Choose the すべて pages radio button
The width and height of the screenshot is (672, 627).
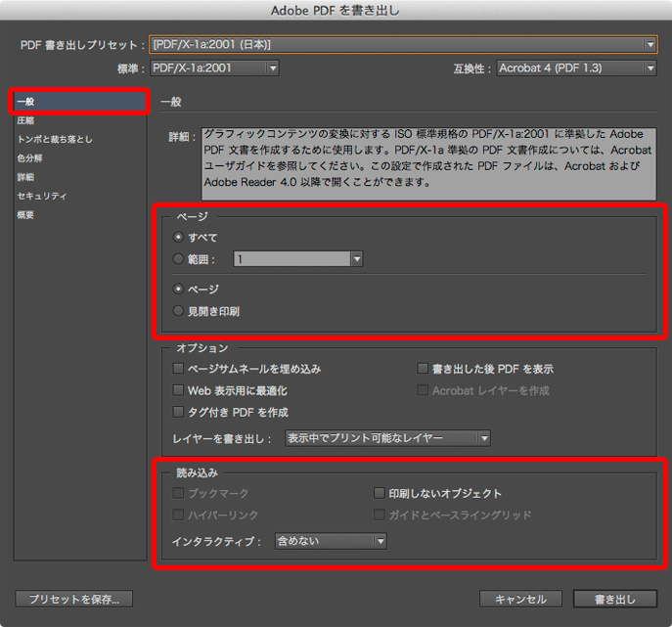point(178,237)
